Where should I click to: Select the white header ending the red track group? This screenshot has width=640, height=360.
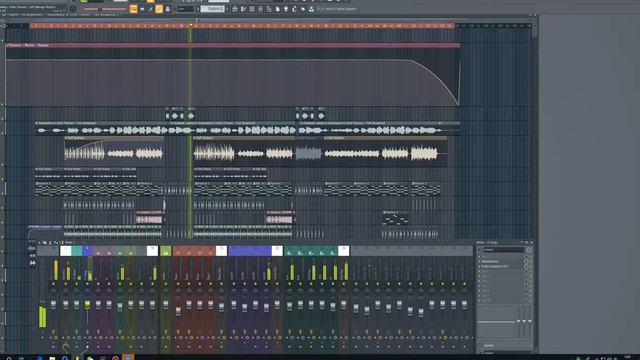pyautogui.click(x=221, y=251)
